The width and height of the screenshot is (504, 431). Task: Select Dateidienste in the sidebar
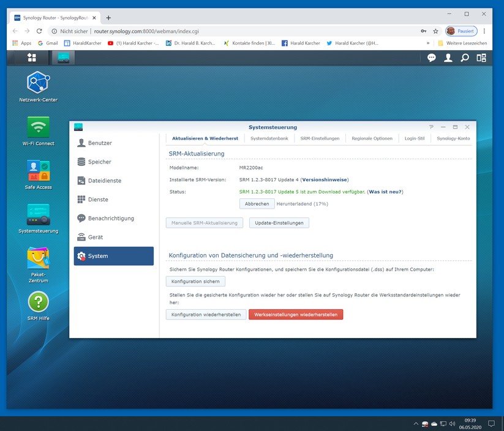click(104, 181)
